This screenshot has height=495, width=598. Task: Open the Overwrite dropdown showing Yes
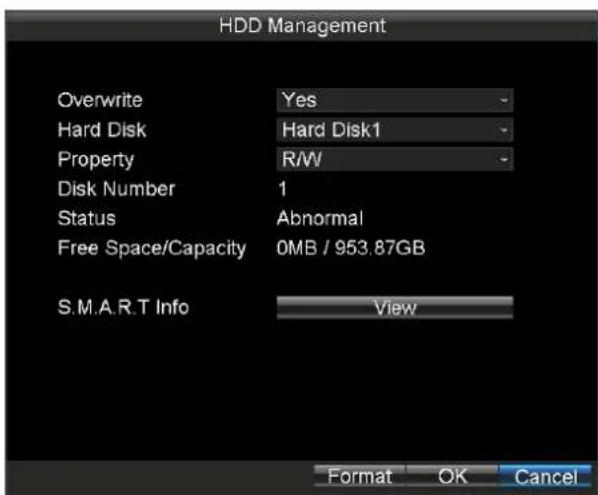coord(395,100)
